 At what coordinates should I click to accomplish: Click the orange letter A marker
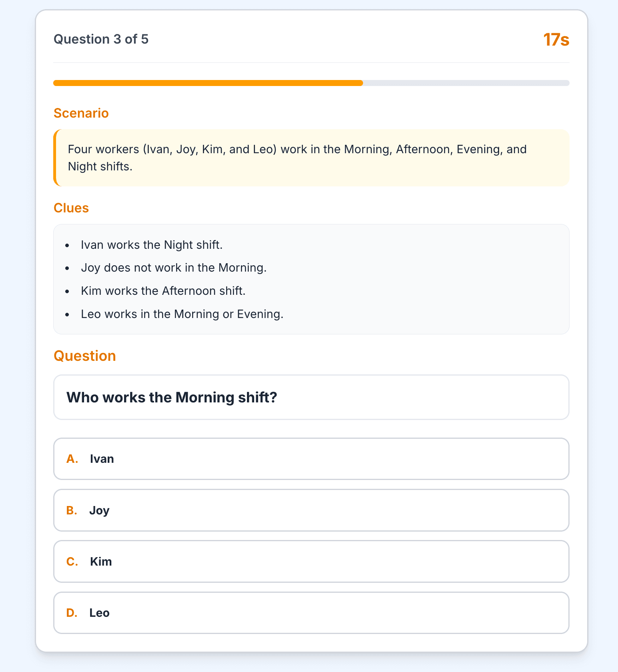click(x=72, y=459)
